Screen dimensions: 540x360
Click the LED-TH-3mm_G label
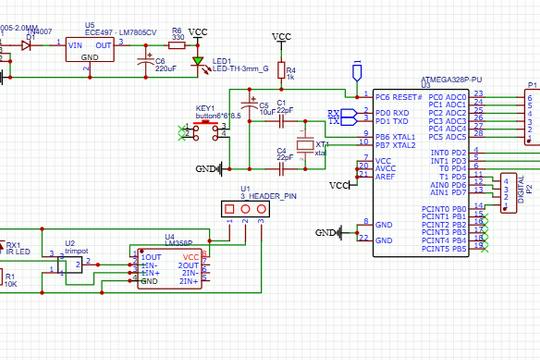click(x=240, y=69)
